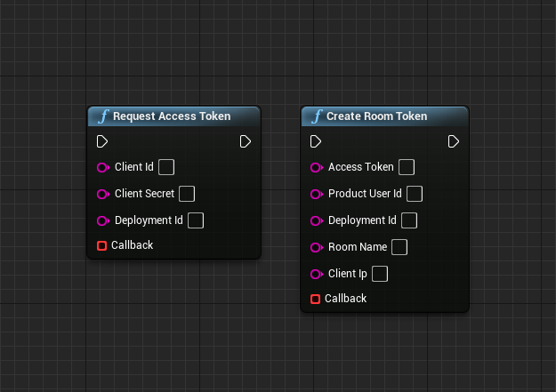556x392 pixels.
Task: Click the Product User Id input pin
Action: (316, 194)
